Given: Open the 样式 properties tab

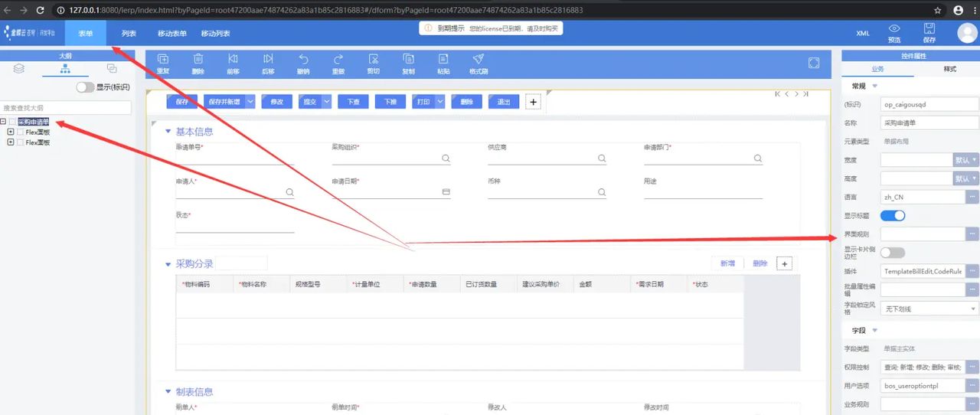Looking at the screenshot, I should pyautogui.click(x=949, y=69).
